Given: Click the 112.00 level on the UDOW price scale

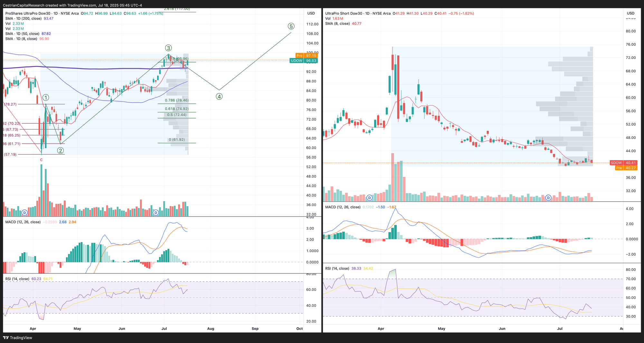Looking at the screenshot, I should click(x=312, y=24).
